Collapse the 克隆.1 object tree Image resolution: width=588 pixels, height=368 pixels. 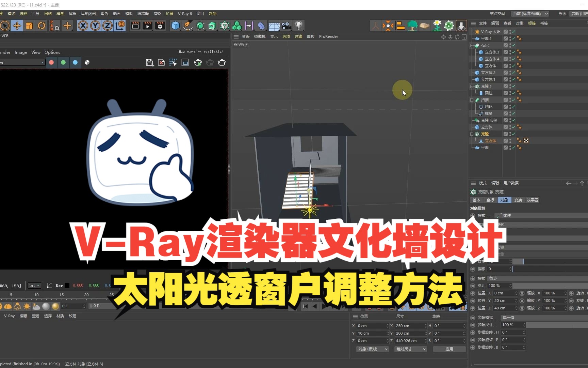[x=472, y=86]
